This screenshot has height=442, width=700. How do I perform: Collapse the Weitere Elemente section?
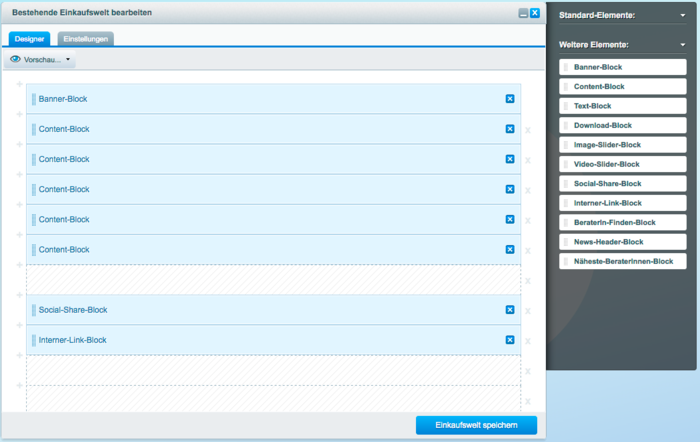pyautogui.click(x=683, y=45)
